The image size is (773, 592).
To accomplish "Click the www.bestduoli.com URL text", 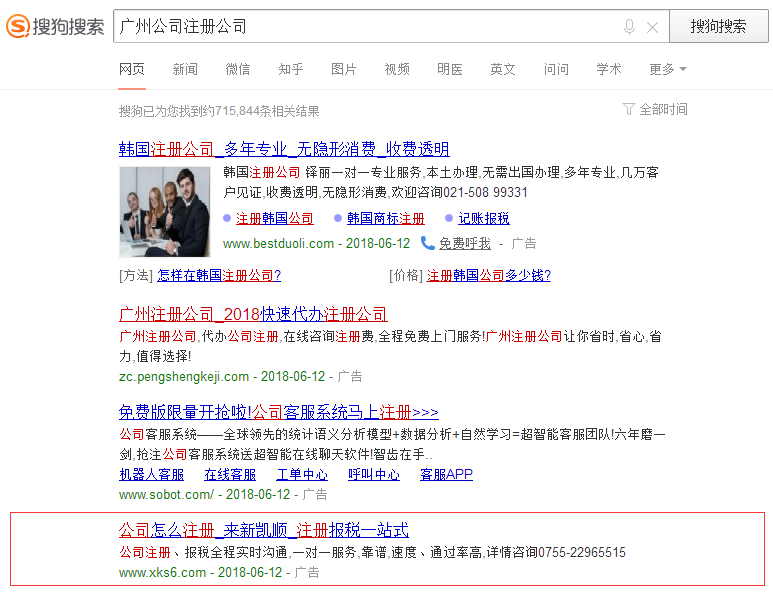I will point(278,244).
